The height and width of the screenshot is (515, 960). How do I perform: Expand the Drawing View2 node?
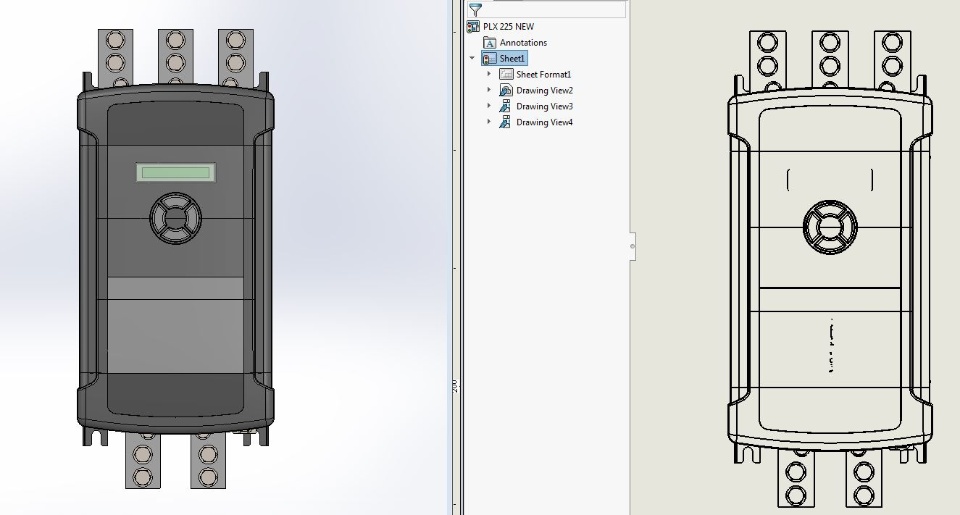coord(489,90)
